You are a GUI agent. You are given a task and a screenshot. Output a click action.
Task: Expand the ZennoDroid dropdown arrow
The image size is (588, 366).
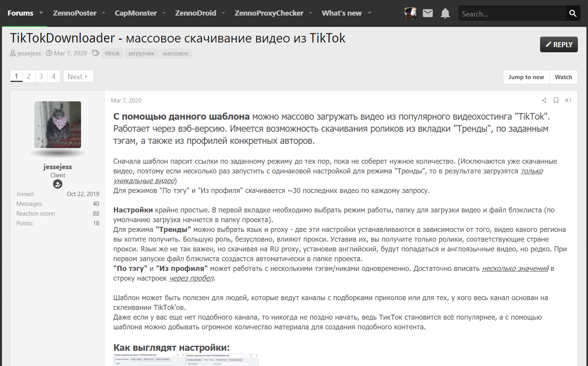223,13
